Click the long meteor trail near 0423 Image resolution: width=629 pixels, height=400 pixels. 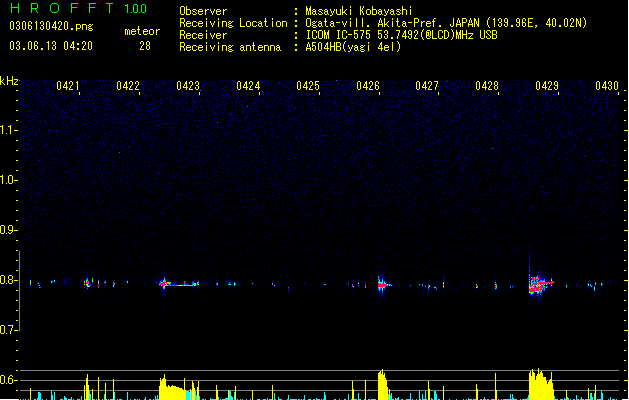click(x=179, y=284)
